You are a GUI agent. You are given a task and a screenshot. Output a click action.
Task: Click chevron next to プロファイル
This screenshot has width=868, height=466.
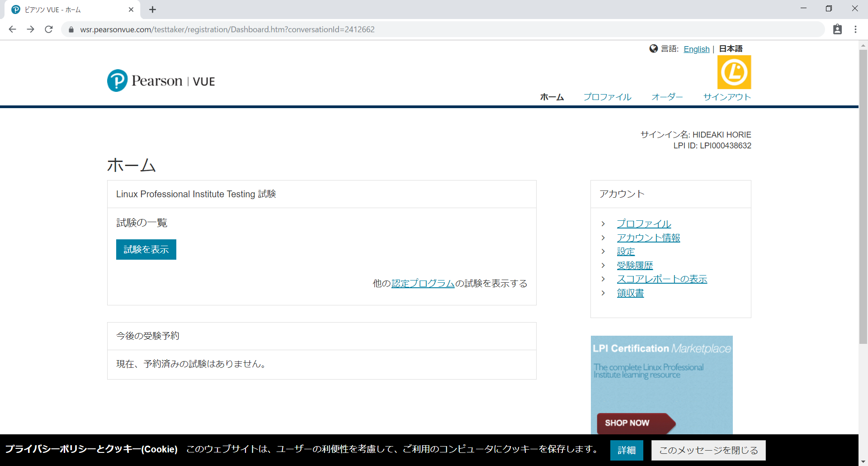point(603,224)
